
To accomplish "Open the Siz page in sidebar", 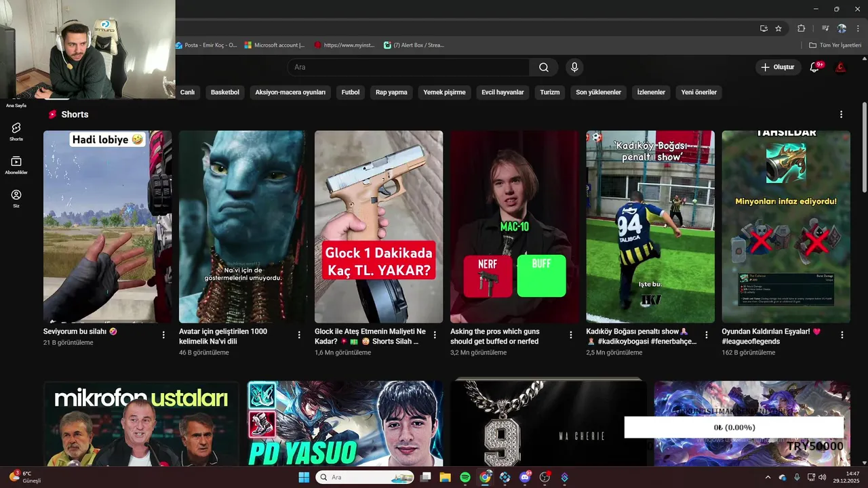I will click(x=16, y=199).
